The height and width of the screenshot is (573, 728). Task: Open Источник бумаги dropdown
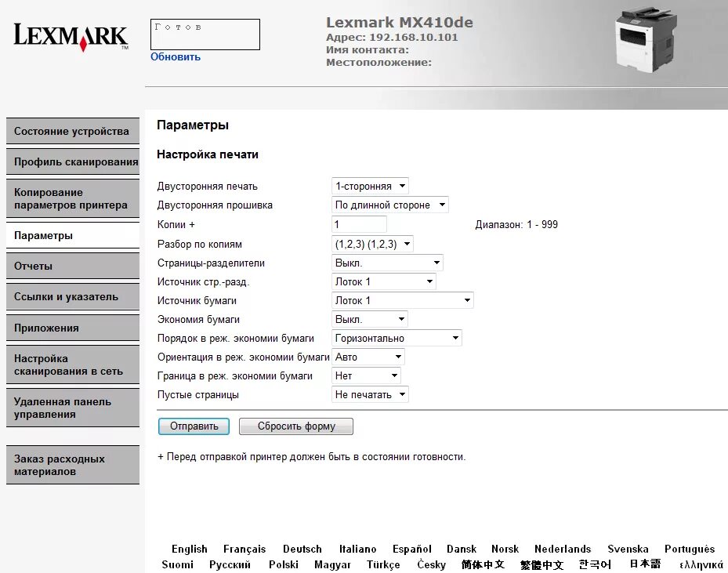tap(403, 300)
